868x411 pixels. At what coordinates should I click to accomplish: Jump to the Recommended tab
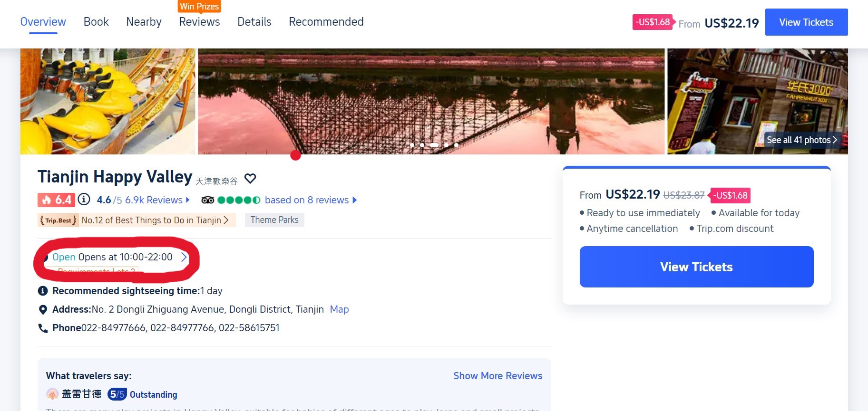[326, 22]
